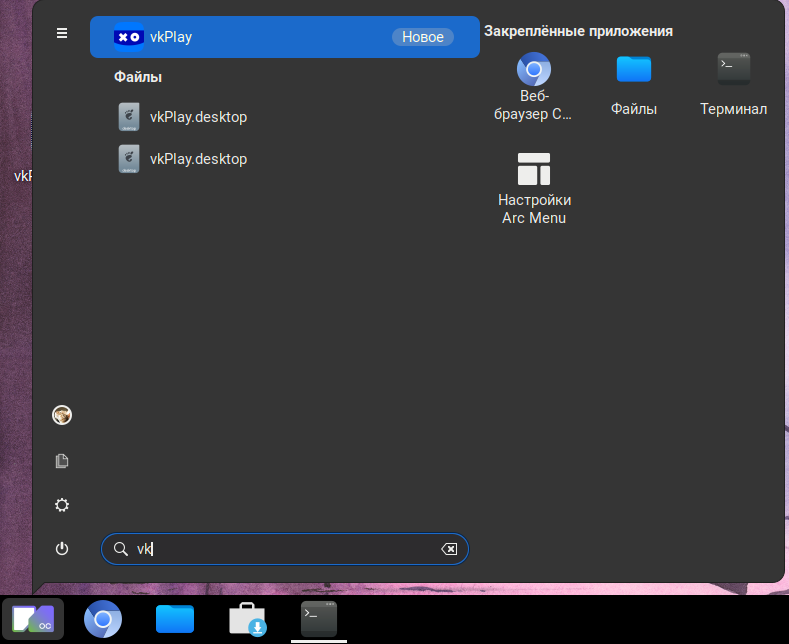Open Настройки Arc Menu
Viewport: 789px width, 644px height.
click(534, 189)
